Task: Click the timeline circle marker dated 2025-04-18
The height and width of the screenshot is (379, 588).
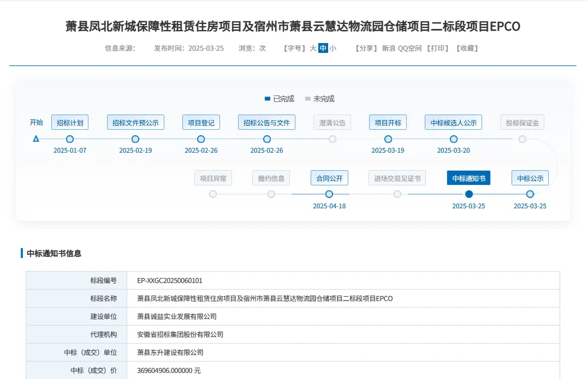Action: 329,194
